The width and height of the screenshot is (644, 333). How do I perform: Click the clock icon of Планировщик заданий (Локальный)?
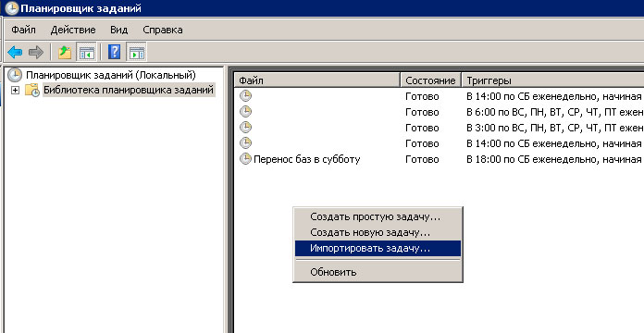pos(15,75)
